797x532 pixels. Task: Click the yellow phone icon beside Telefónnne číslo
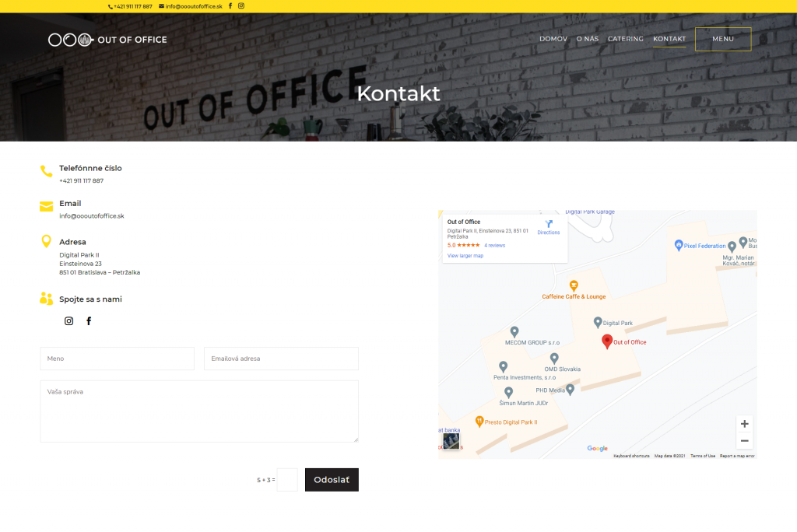point(46,171)
